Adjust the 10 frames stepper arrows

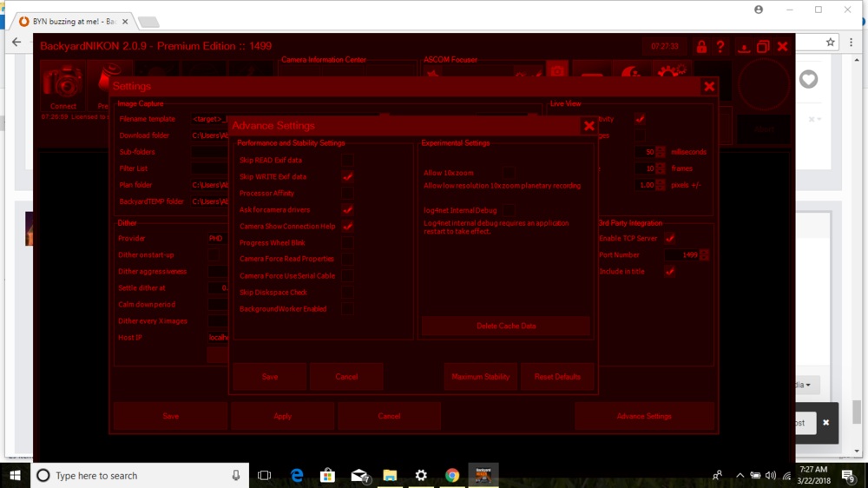click(660, 168)
